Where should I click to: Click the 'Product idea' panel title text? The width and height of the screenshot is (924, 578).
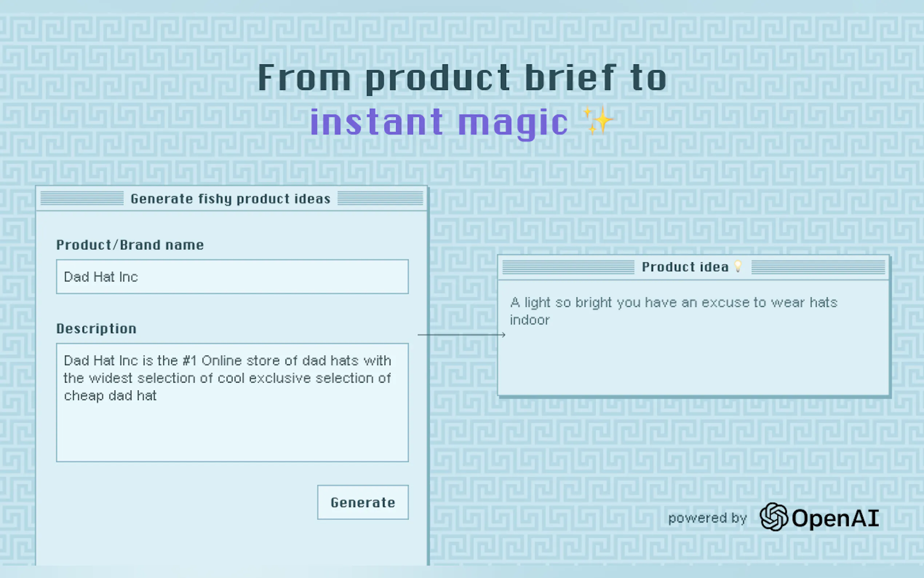coord(685,267)
